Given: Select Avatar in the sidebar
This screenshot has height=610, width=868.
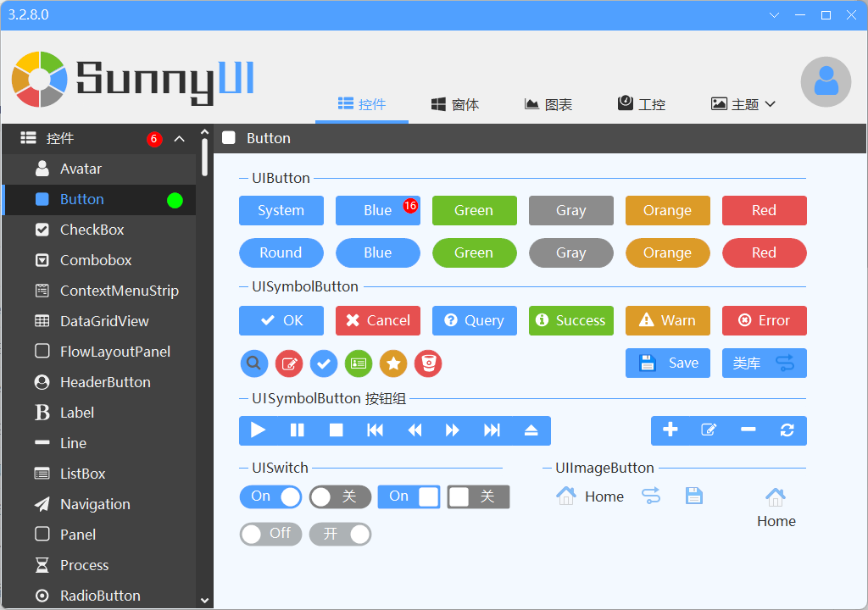Looking at the screenshot, I should [99, 169].
